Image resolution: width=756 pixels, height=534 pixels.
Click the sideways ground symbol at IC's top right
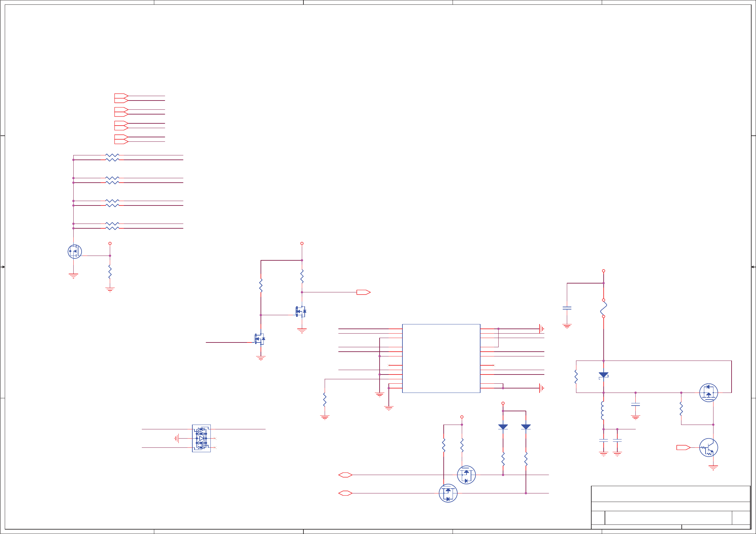(541, 329)
